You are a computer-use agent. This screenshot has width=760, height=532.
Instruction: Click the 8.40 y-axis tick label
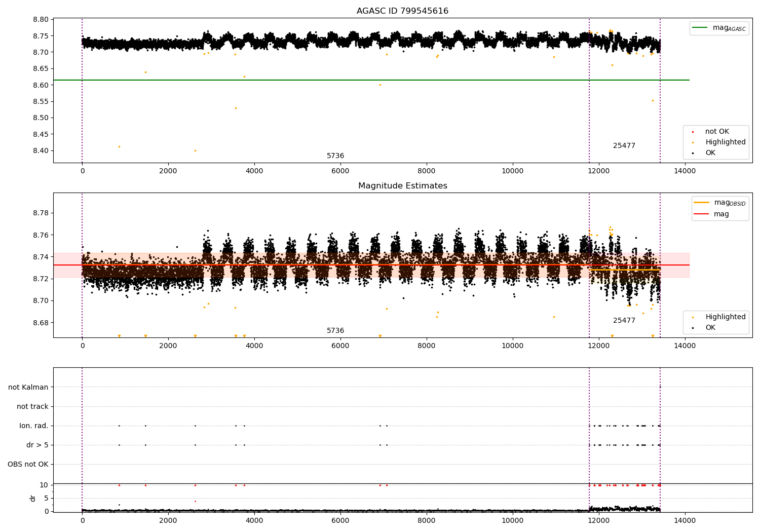(41, 151)
